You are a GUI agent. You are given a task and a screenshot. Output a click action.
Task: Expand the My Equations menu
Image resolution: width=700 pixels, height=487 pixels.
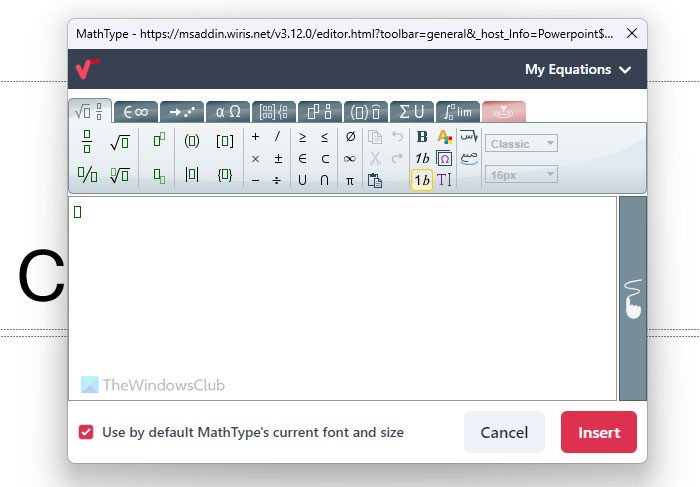point(578,70)
